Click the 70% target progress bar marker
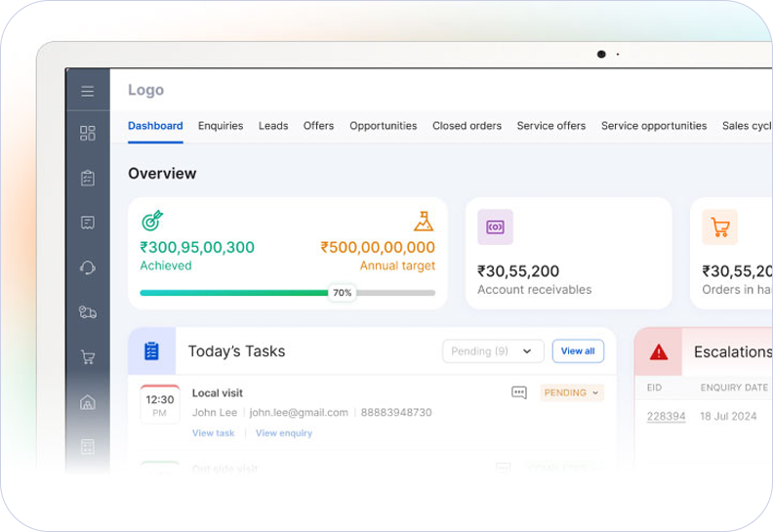This screenshot has height=532, width=773. point(342,293)
